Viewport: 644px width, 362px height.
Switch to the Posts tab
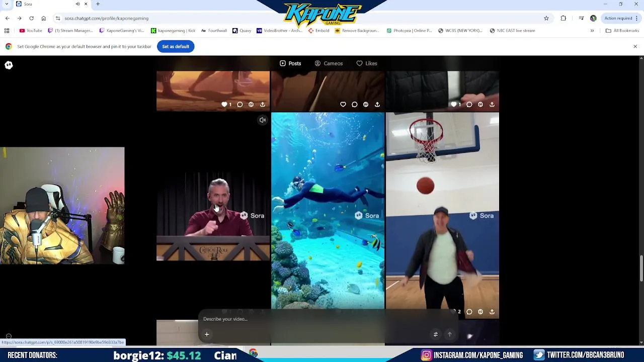tap(290, 63)
